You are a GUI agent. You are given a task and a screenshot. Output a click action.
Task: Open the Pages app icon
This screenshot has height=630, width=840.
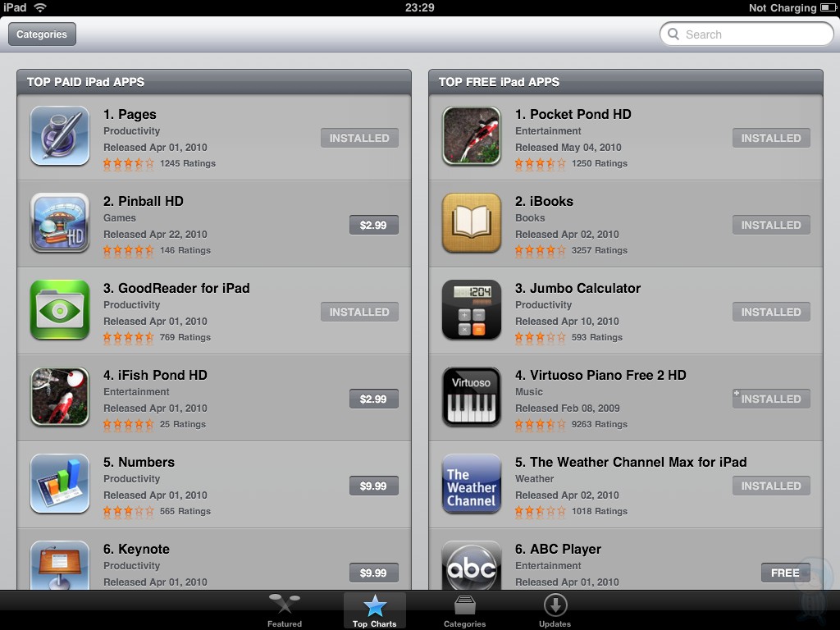coord(59,135)
